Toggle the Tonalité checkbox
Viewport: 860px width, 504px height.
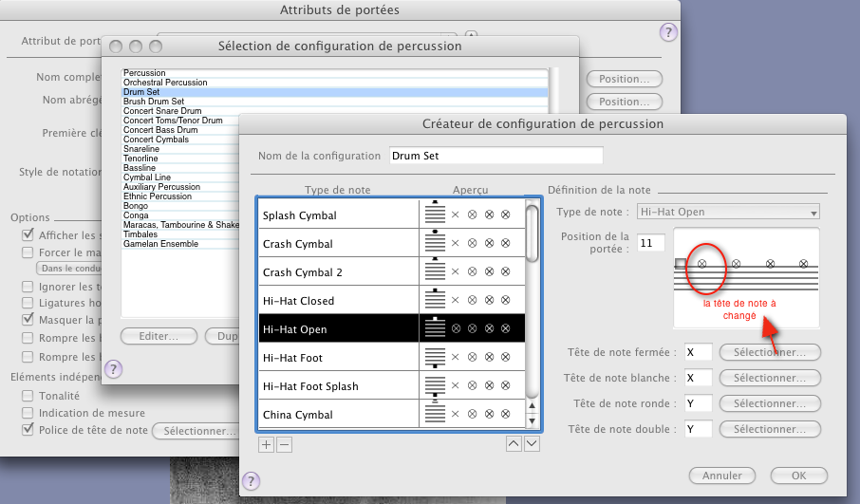[29, 395]
